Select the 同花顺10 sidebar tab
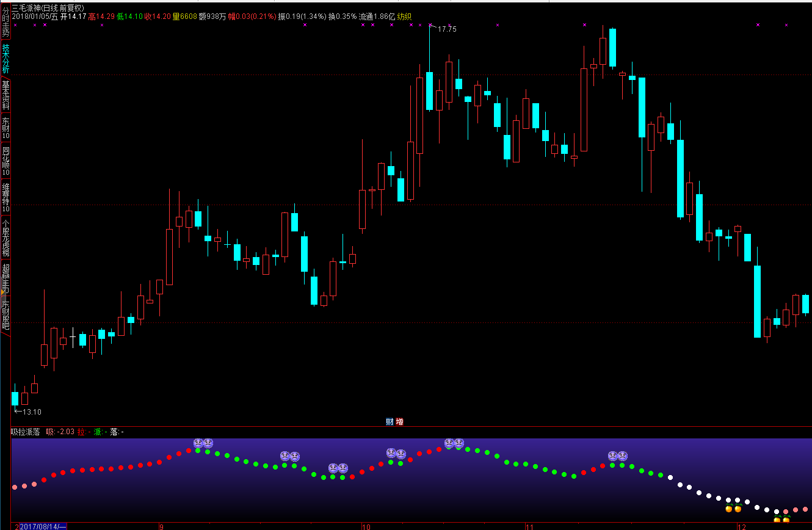This screenshot has width=812, height=530. [5, 161]
